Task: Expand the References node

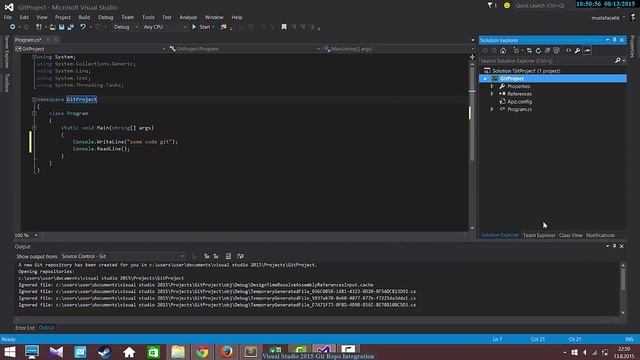Action: pos(492,94)
